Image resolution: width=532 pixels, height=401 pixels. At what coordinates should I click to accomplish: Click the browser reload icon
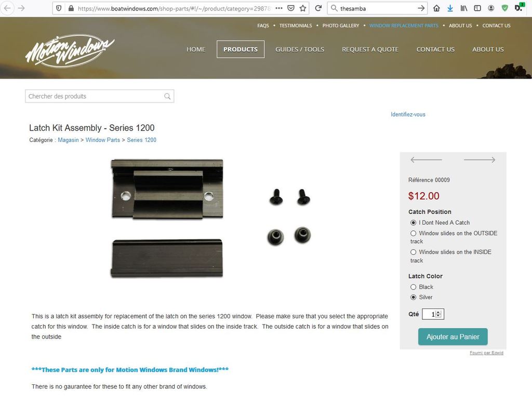[318, 8]
